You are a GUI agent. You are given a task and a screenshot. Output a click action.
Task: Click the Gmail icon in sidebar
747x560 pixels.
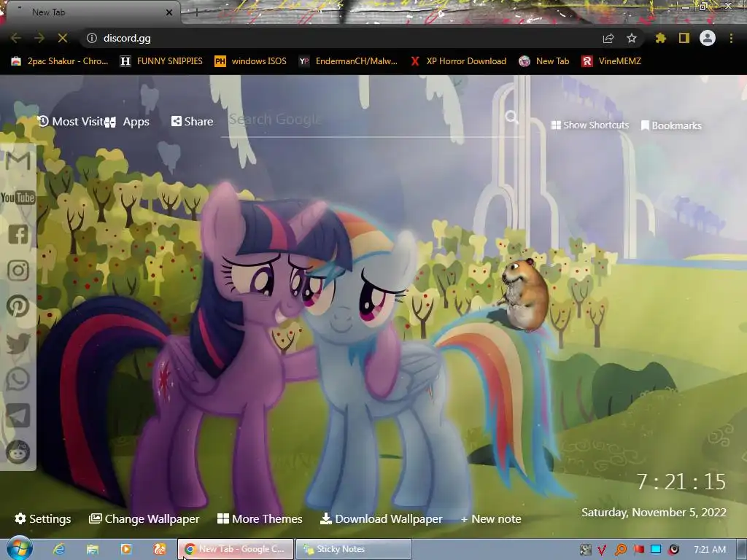point(18,161)
